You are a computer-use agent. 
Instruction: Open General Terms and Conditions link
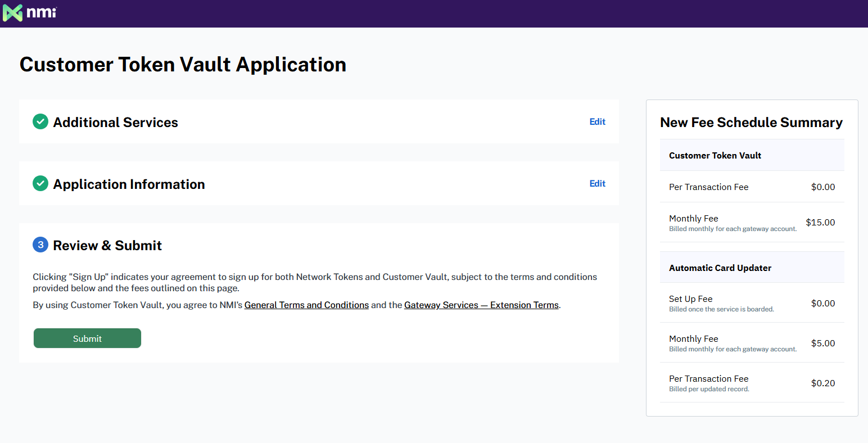tap(306, 305)
